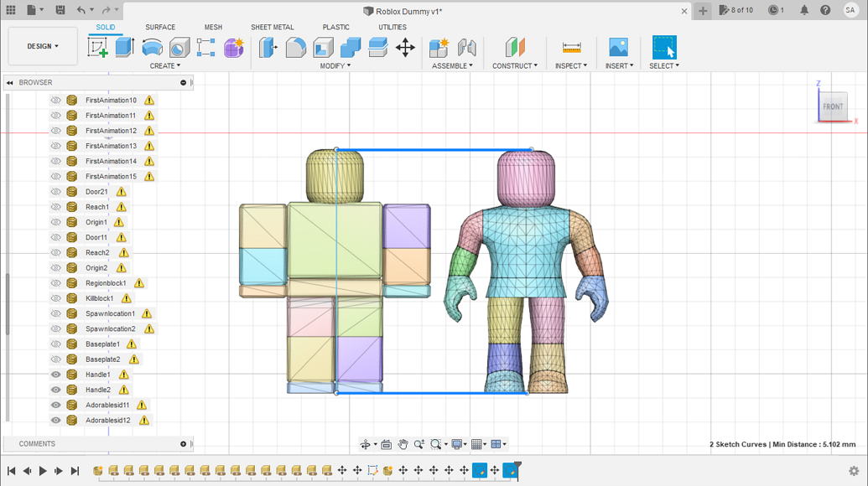Select the Rectangular Pattern icon
868x486 pixels.
pos(206,48)
